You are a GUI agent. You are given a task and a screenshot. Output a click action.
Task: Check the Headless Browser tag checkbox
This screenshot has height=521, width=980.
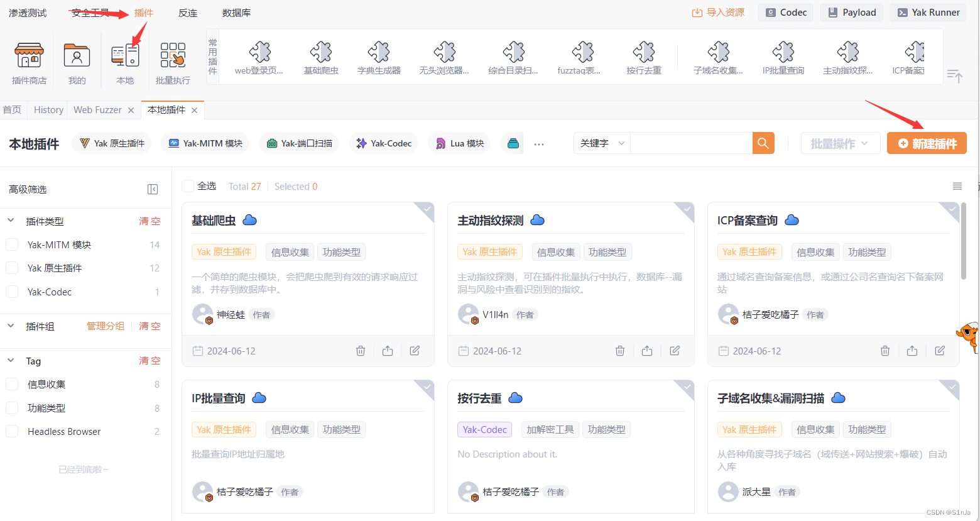(11, 431)
